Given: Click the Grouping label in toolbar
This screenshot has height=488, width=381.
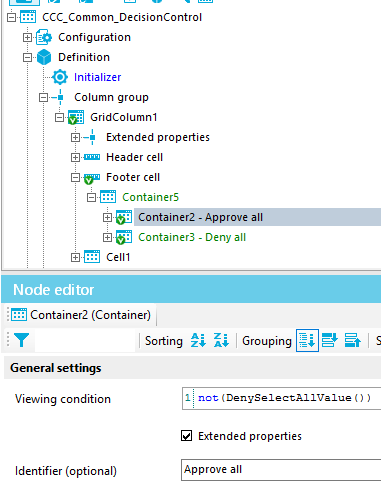Looking at the screenshot, I should tap(267, 341).
